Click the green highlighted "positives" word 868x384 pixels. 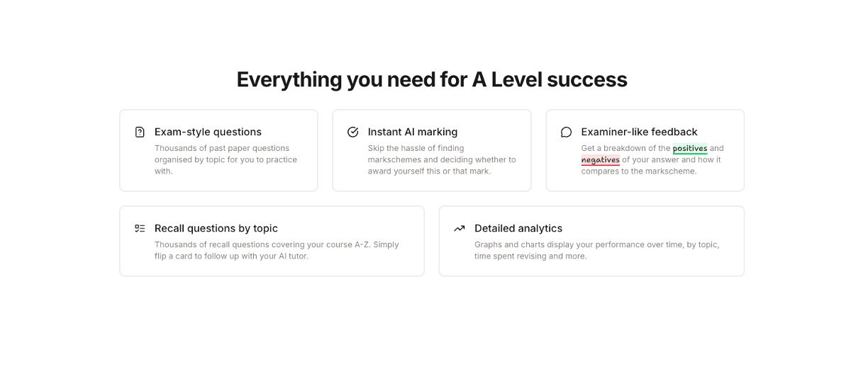point(690,148)
